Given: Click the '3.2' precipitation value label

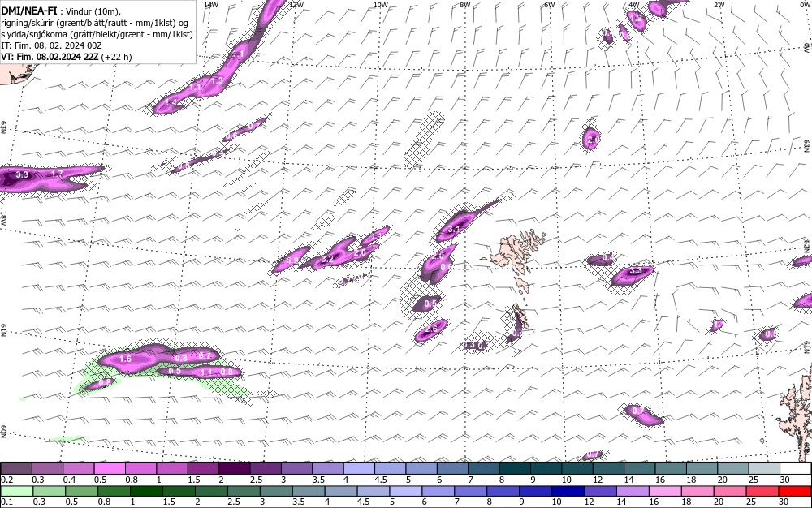Looking at the screenshot, I should click(327, 259).
